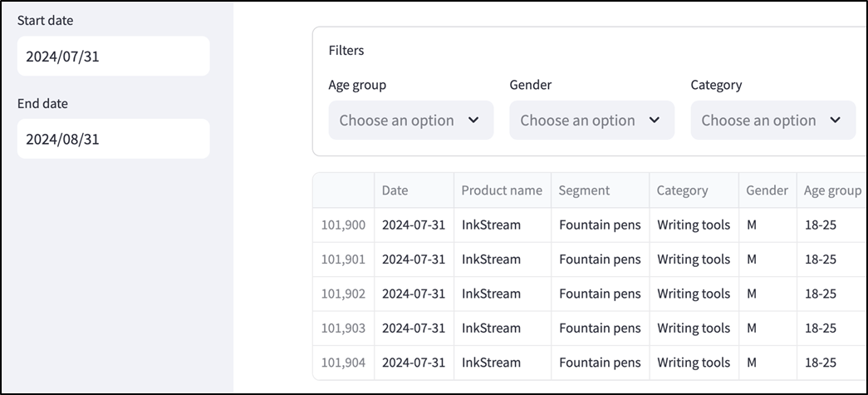Screen dimensions: 868x395
Task: Select the empty top-left table header cell
Action: pos(343,190)
